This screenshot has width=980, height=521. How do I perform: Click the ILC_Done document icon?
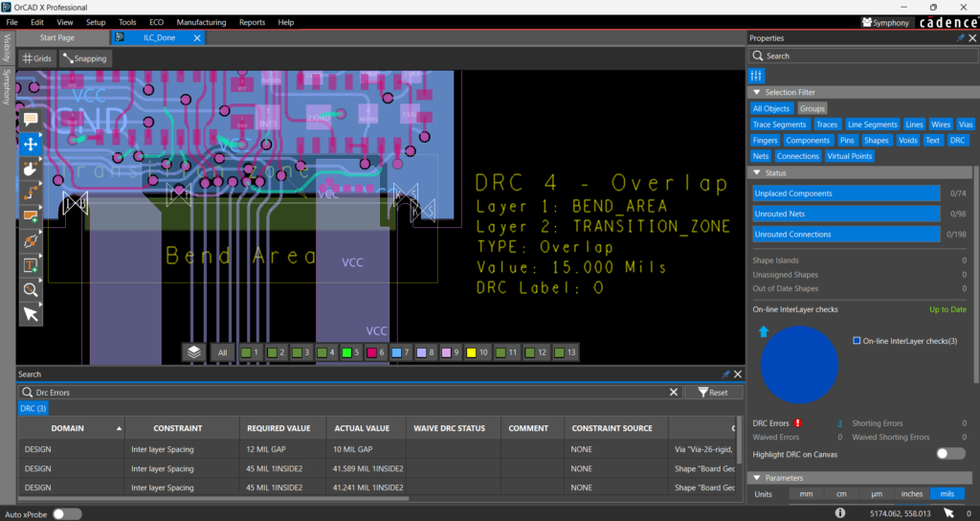(120, 37)
